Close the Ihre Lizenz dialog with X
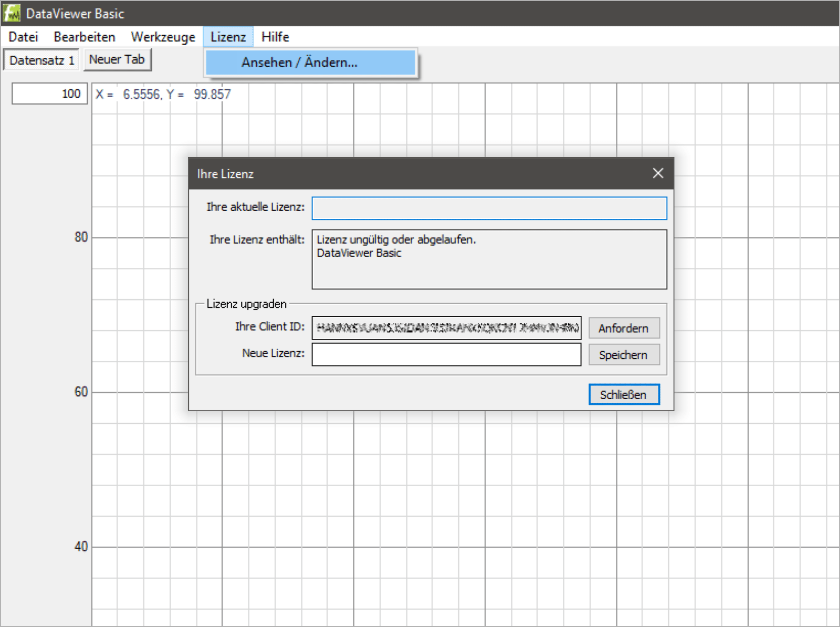 point(658,173)
